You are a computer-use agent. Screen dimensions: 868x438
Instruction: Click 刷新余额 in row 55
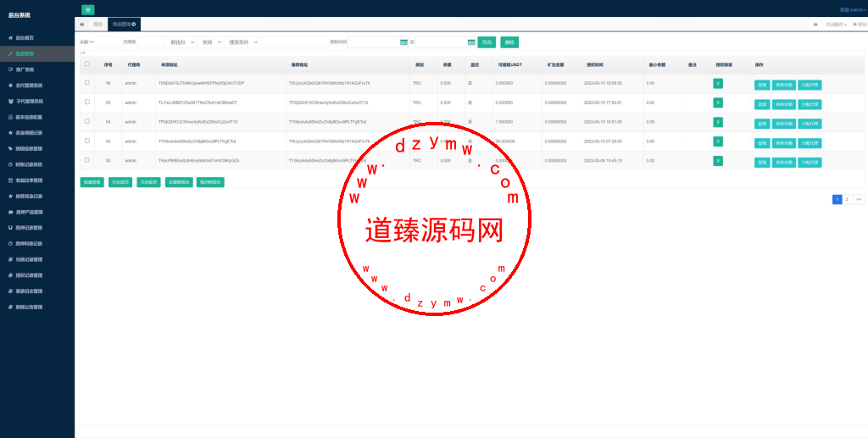click(x=784, y=104)
